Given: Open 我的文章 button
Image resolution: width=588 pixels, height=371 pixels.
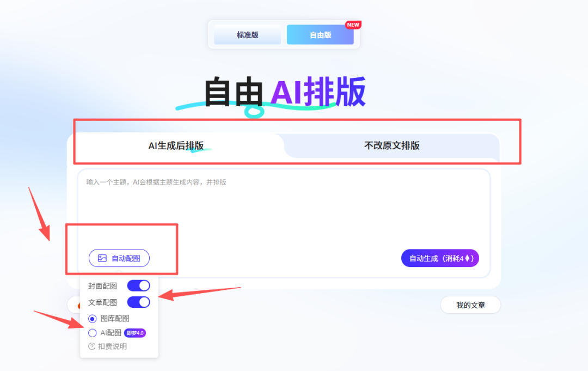Looking at the screenshot, I should coord(470,305).
